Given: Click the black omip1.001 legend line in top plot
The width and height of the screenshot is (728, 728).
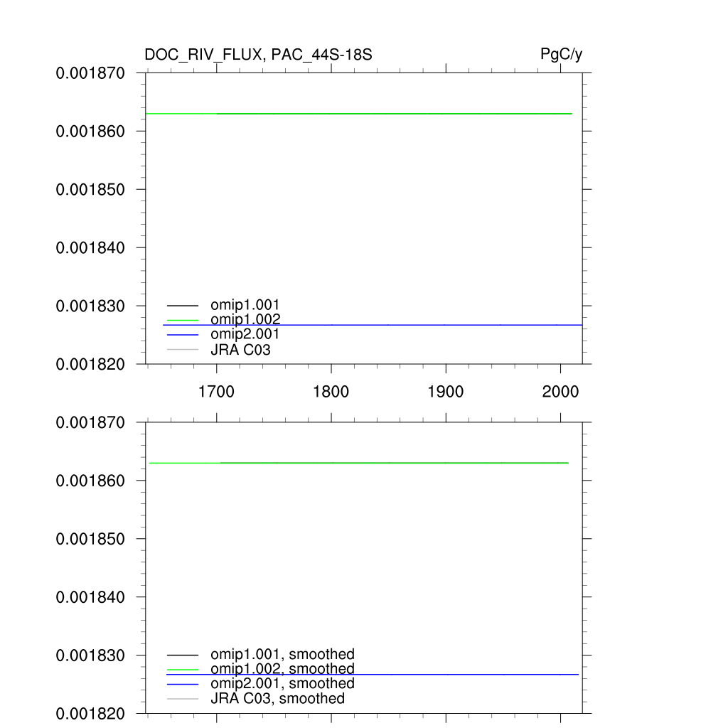Looking at the screenshot, I should (x=183, y=306).
